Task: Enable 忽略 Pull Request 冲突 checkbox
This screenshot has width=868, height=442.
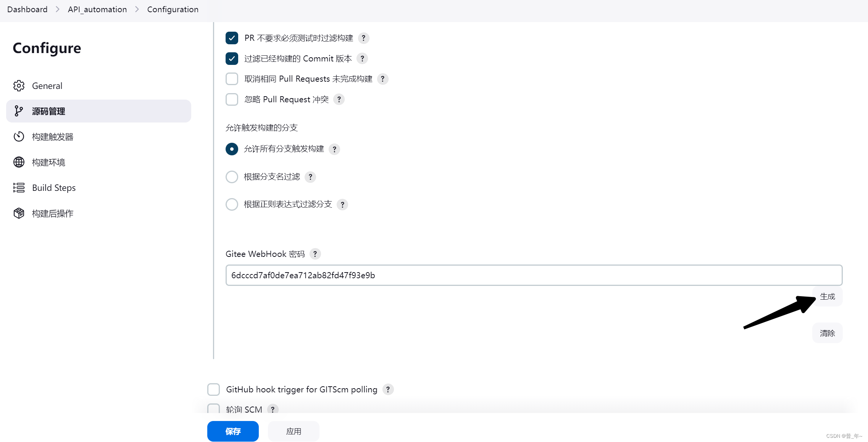Action: coord(232,100)
